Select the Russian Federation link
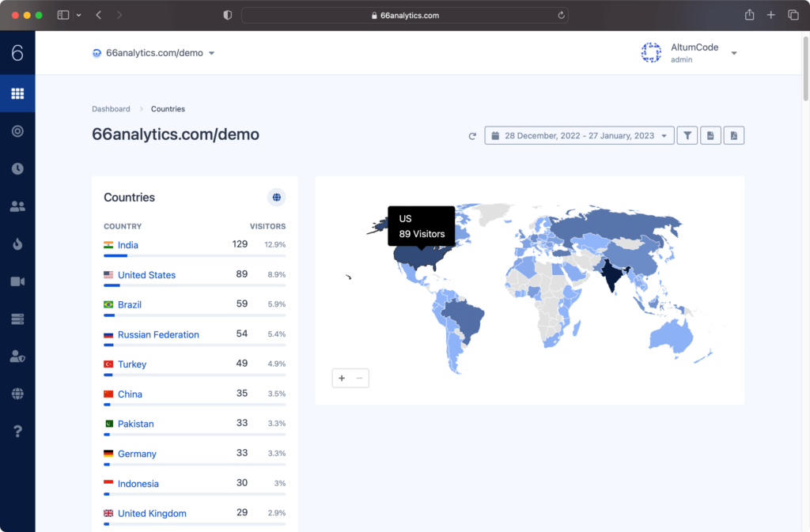The image size is (810, 532). tap(158, 334)
